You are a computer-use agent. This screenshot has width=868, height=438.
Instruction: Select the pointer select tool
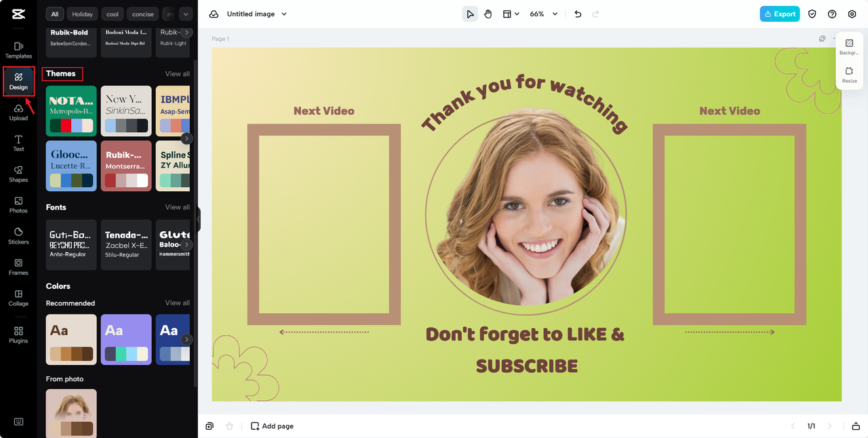tap(470, 14)
